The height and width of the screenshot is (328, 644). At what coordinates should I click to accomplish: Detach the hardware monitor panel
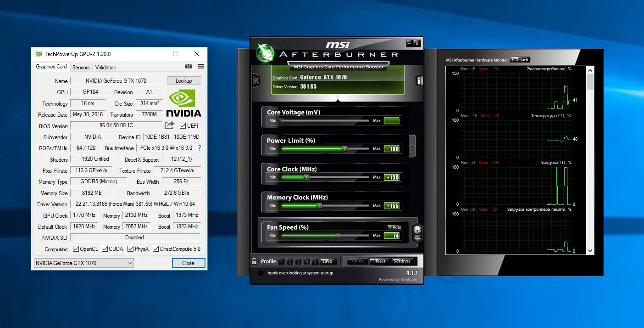(x=520, y=60)
